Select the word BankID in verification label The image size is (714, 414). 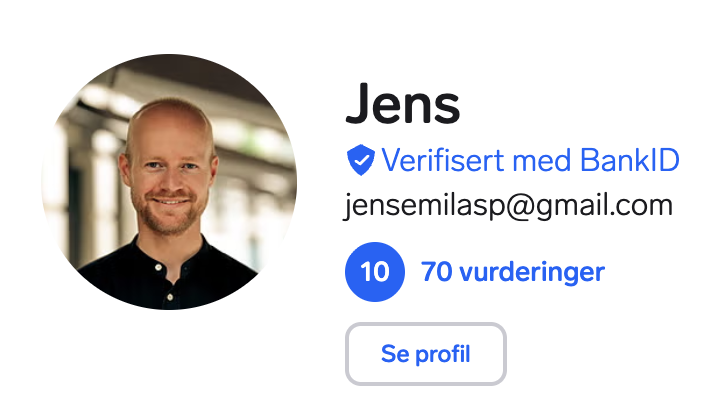[630, 160]
